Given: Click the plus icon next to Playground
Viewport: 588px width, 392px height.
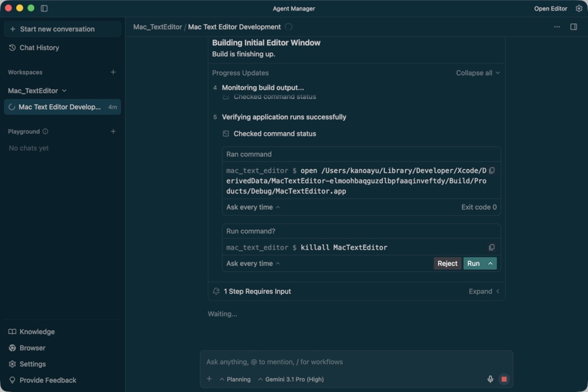Looking at the screenshot, I should click(113, 132).
